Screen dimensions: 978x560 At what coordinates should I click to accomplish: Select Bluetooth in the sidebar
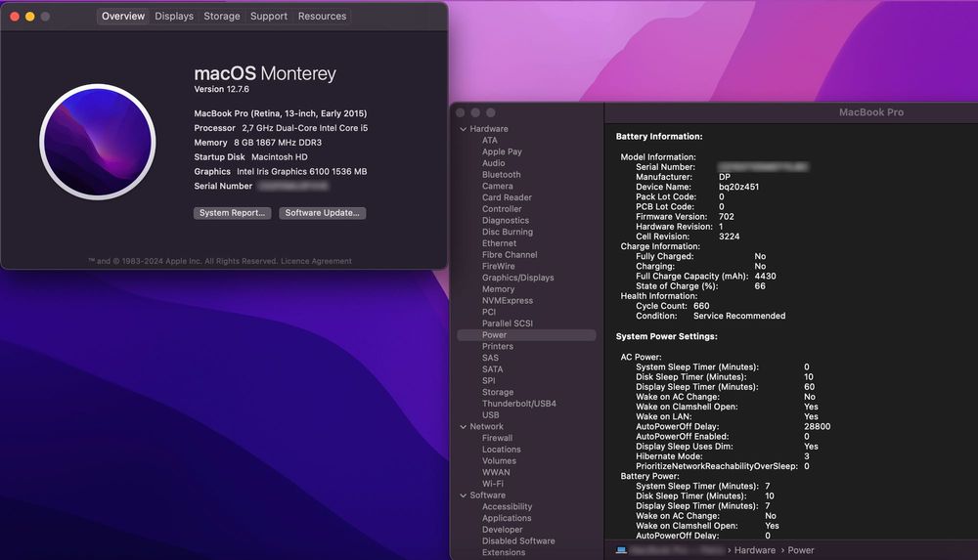[502, 175]
